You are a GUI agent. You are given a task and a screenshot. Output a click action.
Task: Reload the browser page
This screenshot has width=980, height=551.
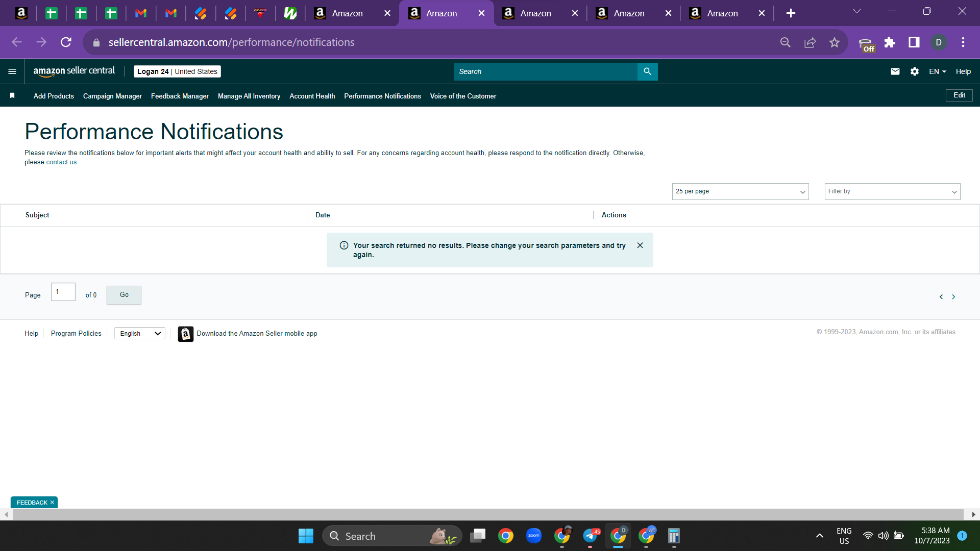(66, 42)
